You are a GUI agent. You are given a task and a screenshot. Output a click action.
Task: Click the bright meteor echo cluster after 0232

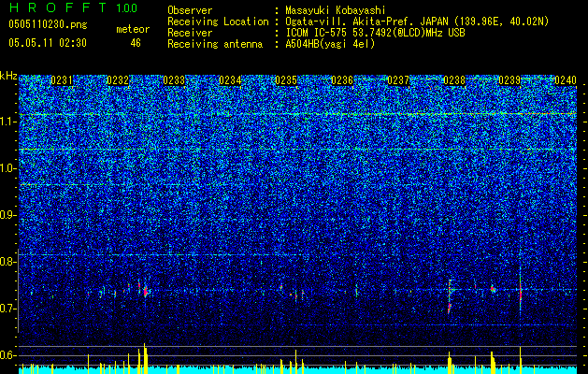coord(145,292)
